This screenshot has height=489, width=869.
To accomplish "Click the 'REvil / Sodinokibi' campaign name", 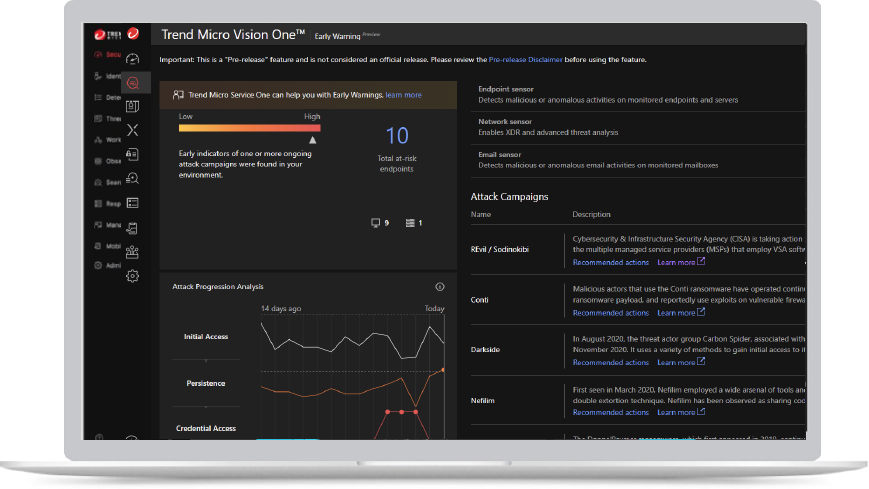I will 500,249.
